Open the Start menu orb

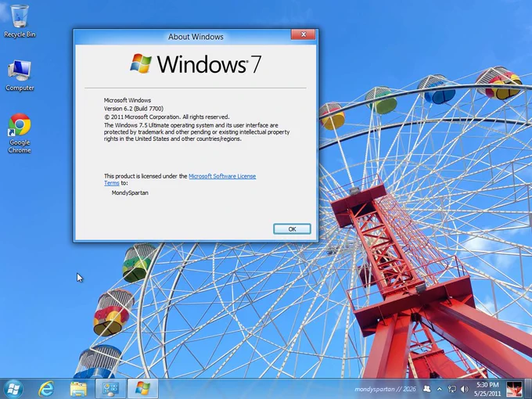click(13, 389)
